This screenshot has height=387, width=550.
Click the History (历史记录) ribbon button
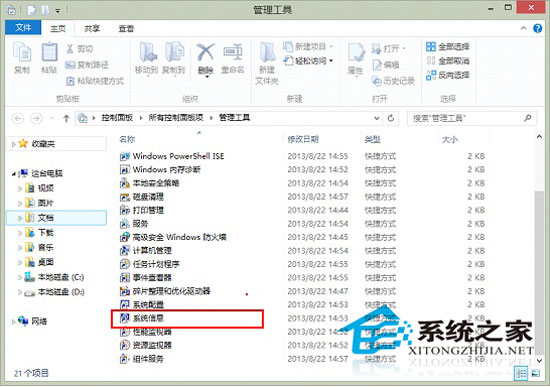point(393,81)
